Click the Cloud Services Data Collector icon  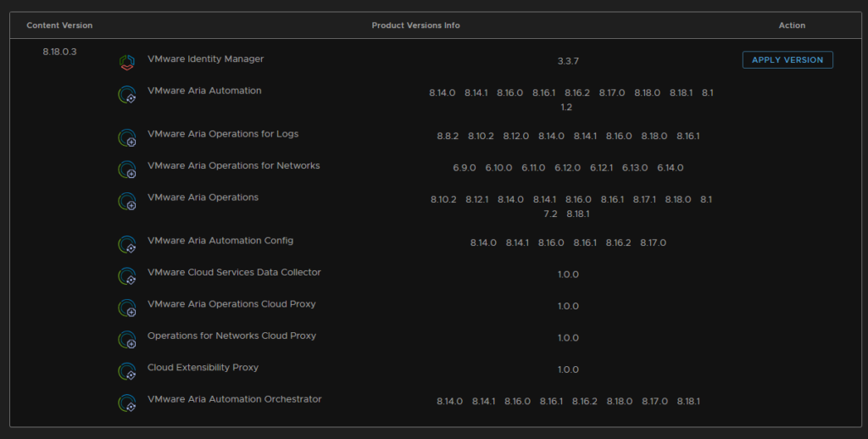tap(127, 275)
